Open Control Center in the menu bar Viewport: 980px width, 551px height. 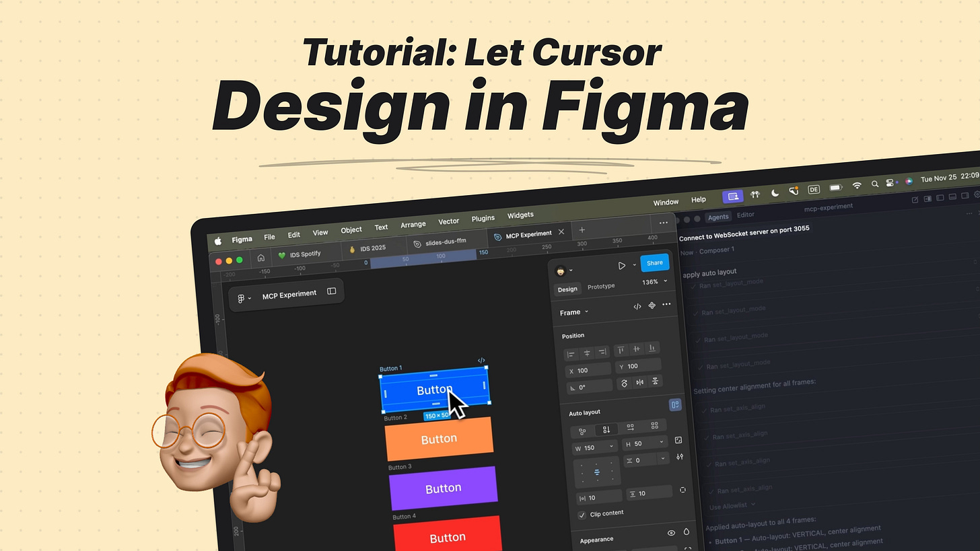pos(890,182)
